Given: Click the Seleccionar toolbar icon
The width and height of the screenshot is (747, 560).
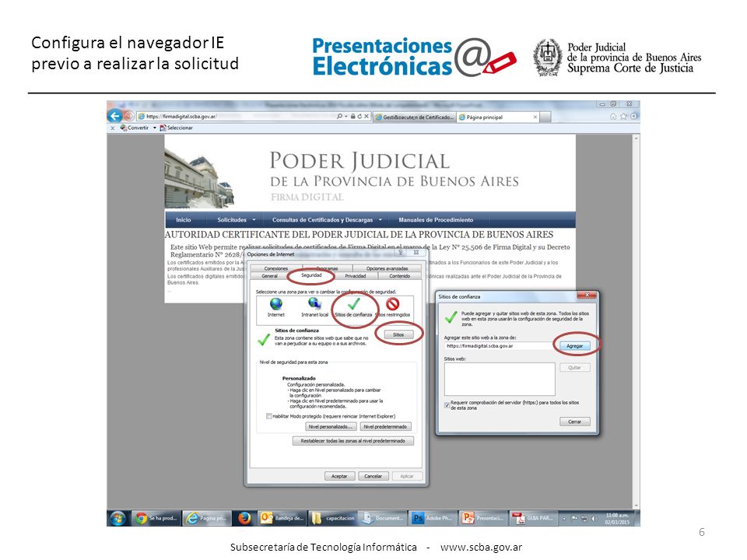Looking at the screenshot, I should click(163, 128).
